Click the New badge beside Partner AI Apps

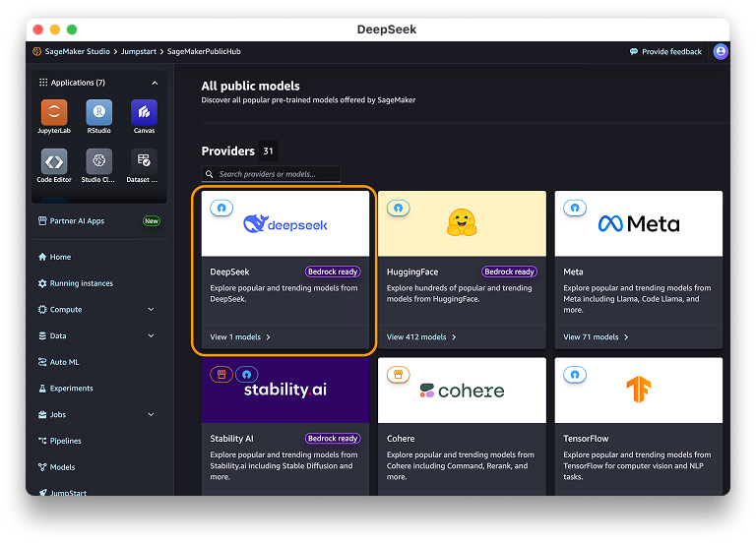click(152, 221)
